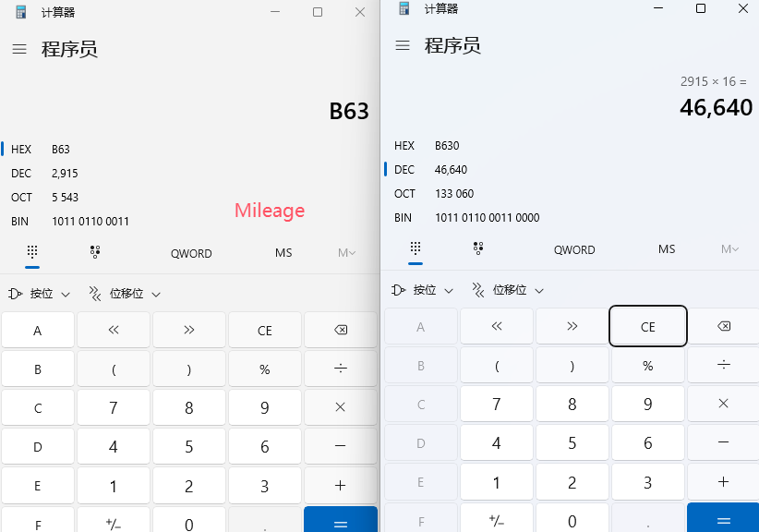Select BIN base on the right calculator

point(404,217)
